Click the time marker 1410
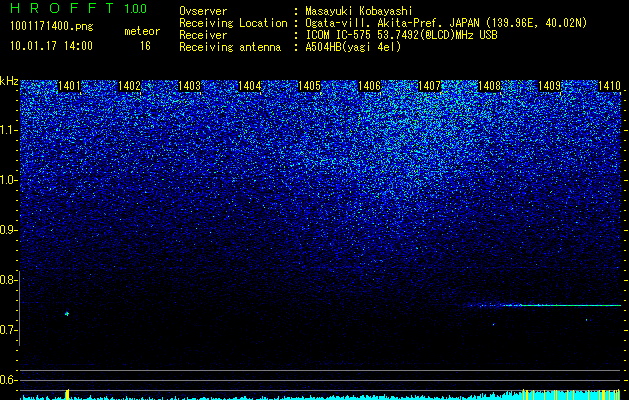 pos(609,86)
